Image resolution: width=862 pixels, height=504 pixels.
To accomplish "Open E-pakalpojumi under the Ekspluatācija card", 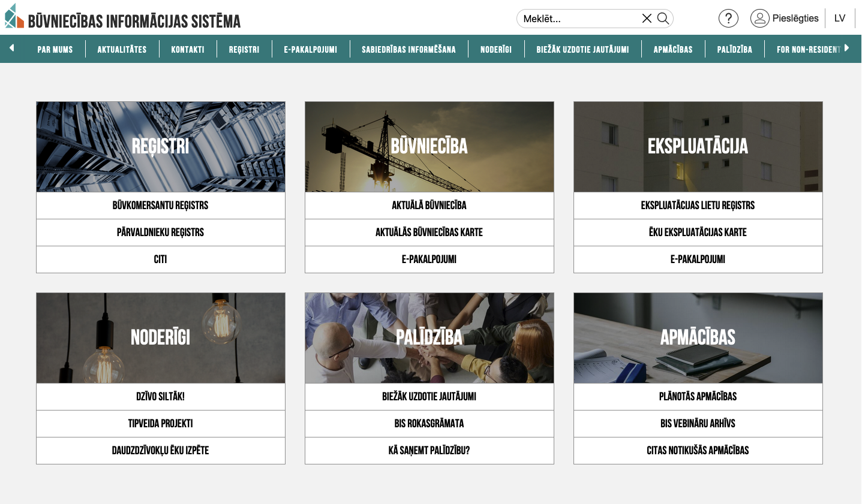I will tap(698, 259).
